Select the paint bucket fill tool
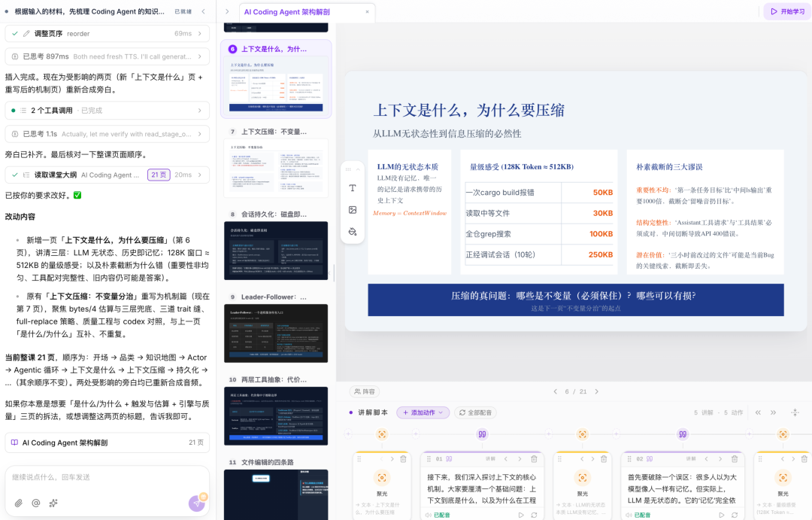This screenshot has width=812, height=520. 353,232
